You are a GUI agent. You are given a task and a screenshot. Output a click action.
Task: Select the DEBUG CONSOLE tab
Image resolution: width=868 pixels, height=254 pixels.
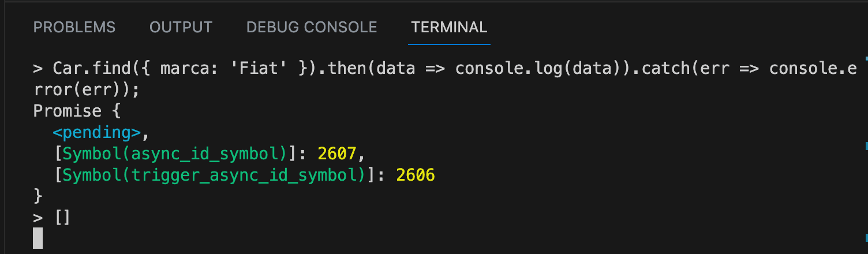[312, 27]
